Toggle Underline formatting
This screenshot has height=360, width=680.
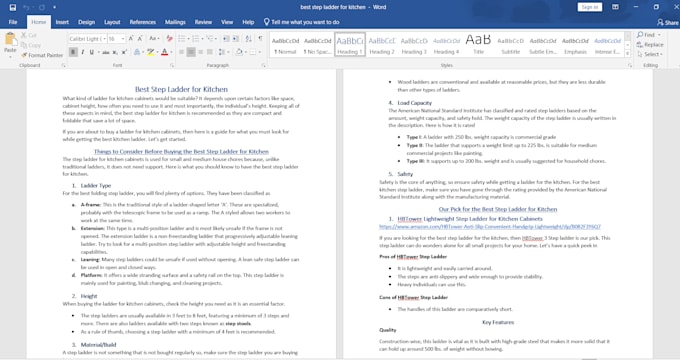(x=92, y=52)
